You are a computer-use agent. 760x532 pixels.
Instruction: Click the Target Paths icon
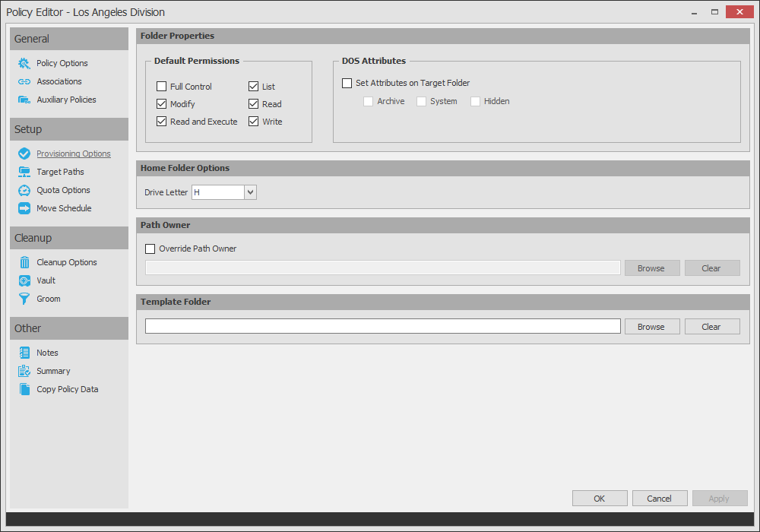24,172
